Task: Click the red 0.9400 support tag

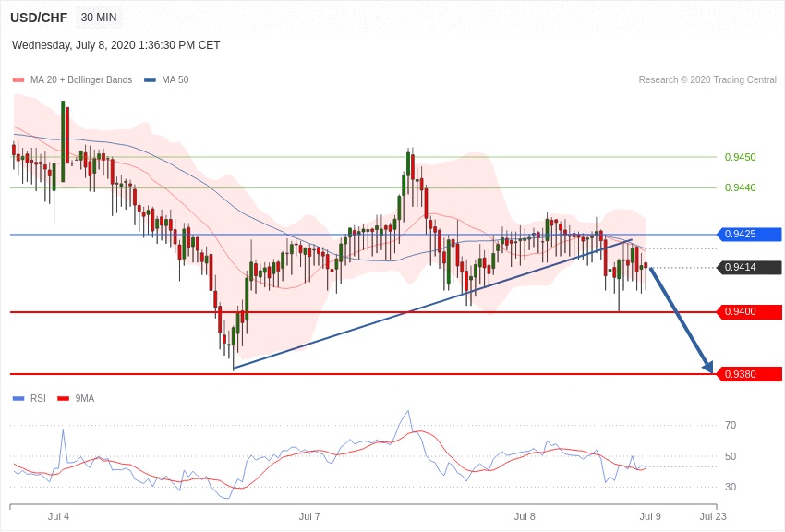Action: pos(748,312)
